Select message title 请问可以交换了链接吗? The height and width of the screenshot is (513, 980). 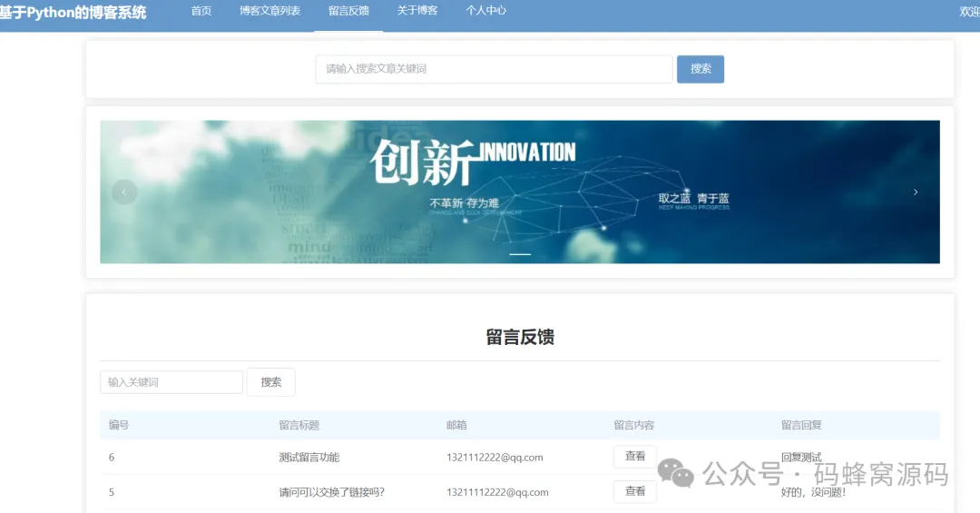(331, 492)
